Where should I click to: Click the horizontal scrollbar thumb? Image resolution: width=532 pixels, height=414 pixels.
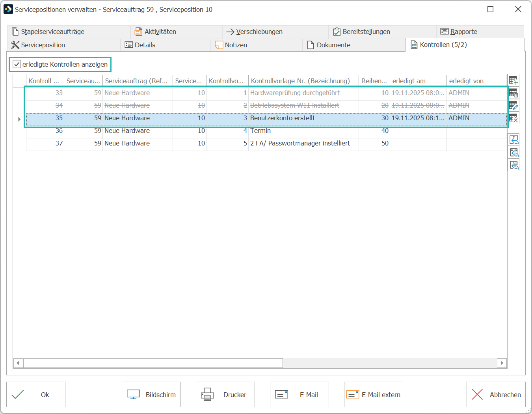click(x=153, y=363)
